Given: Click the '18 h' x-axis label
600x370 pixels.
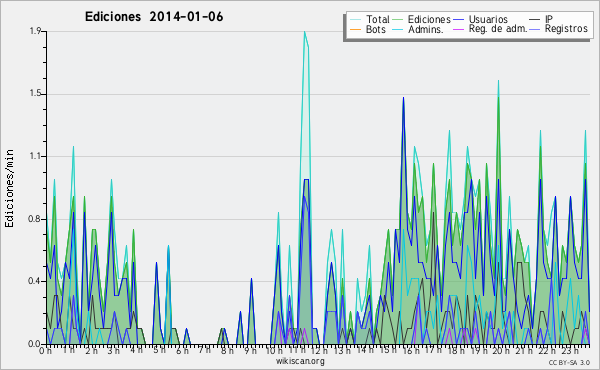Looking at the screenshot, I should pos(456,350).
